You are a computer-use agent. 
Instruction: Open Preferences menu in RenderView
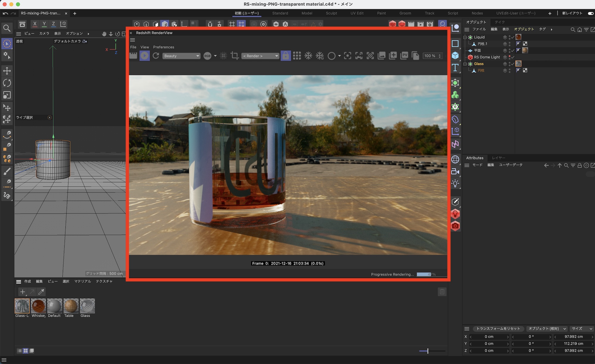pos(163,47)
